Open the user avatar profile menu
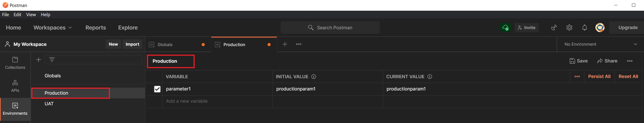The width and height of the screenshot is (644, 123). [x=600, y=28]
